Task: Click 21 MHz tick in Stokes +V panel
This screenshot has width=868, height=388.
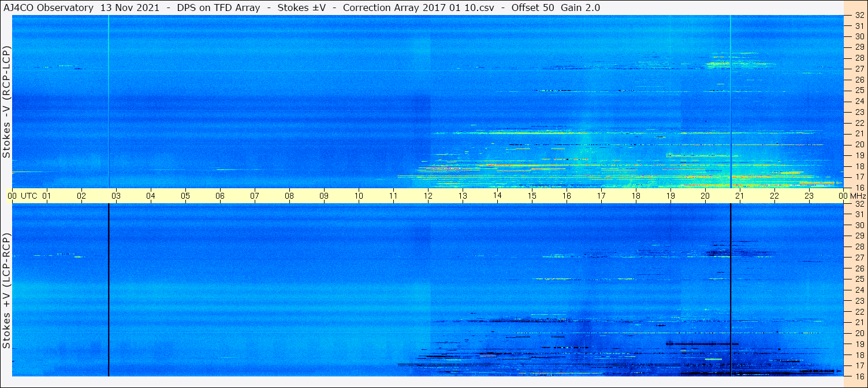Action: [x=859, y=322]
